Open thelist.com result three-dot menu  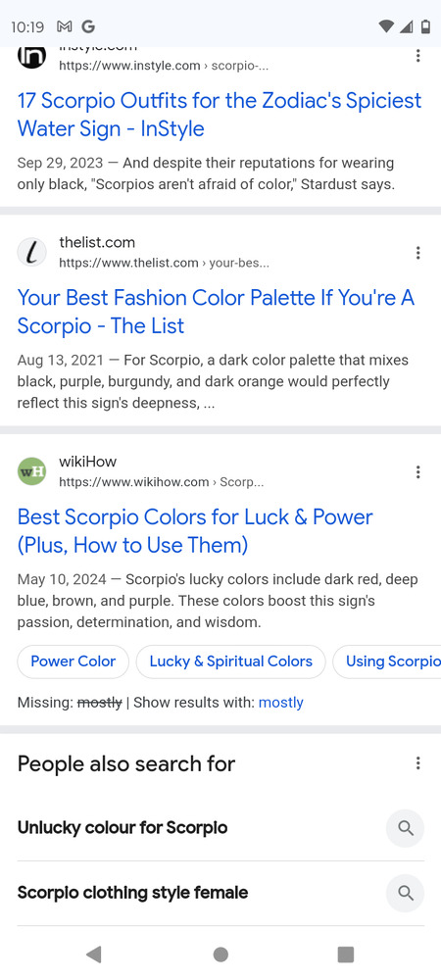(417, 253)
